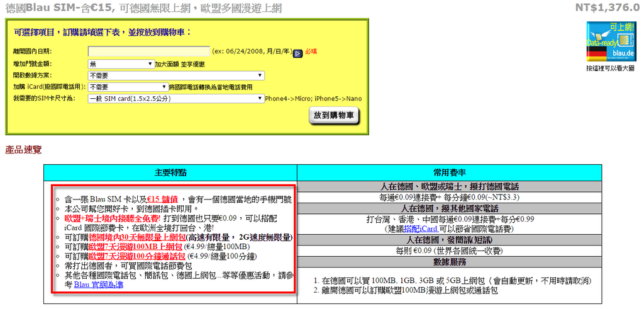Click the 德國Blau SIM product title

pyautogui.click(x=143, y=8)
